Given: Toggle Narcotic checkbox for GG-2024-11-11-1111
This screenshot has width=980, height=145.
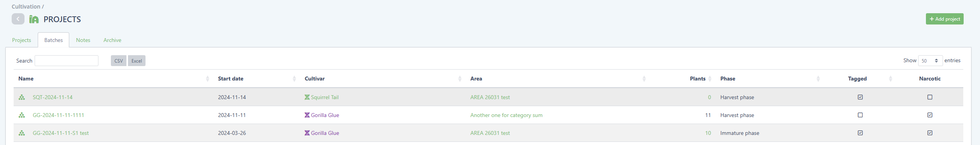Looking at the screenshot, I should coord(930,115).
